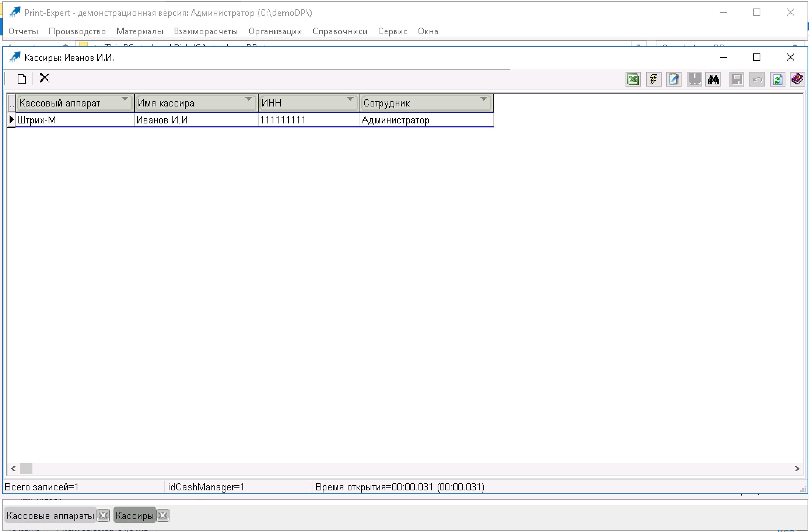Screen dimensions: 809x532
Task: Close the Кассиры tab
Action: point(163,515)
